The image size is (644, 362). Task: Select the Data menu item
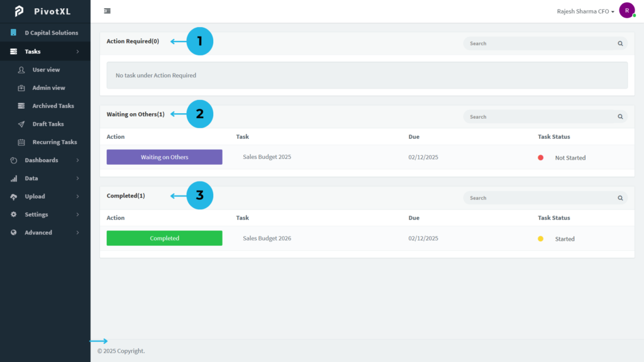click(45, 178)
